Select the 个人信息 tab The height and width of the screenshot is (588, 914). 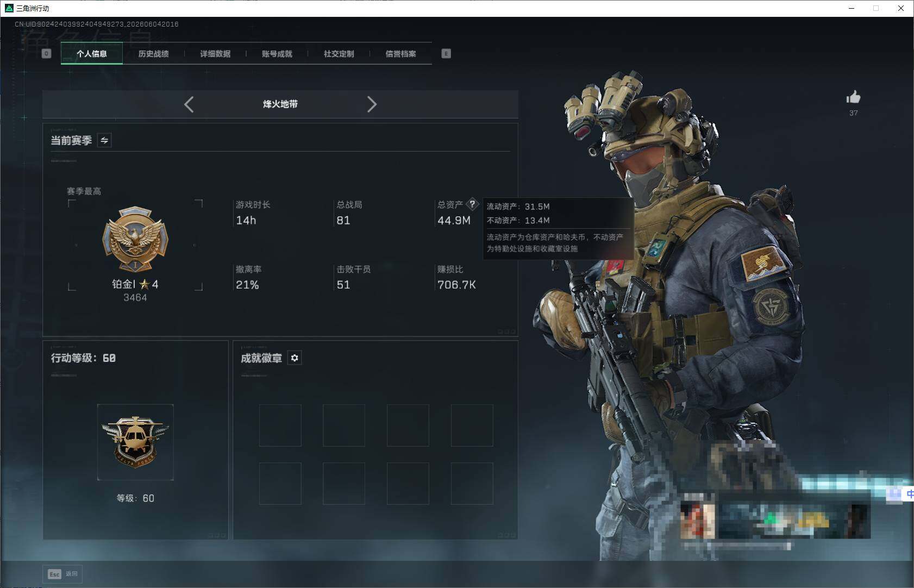coord(92,54)
